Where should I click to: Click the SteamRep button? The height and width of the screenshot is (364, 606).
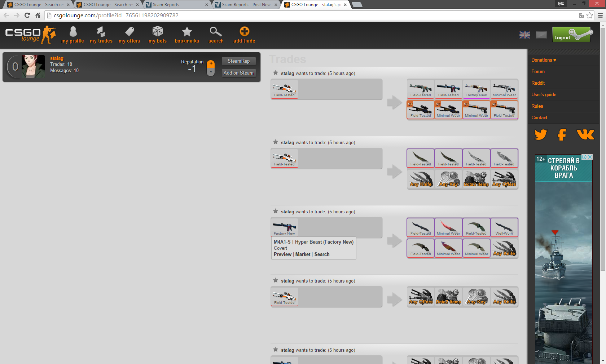[x=238, y=61]
